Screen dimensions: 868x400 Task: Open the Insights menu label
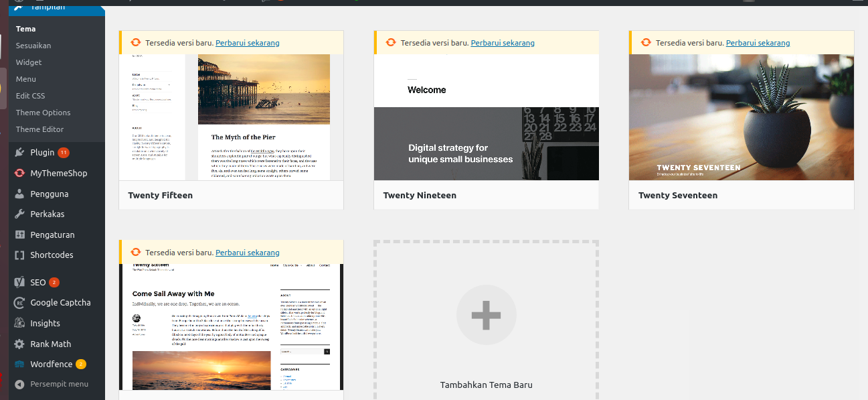pyautogui.click(x=45, y=323)
